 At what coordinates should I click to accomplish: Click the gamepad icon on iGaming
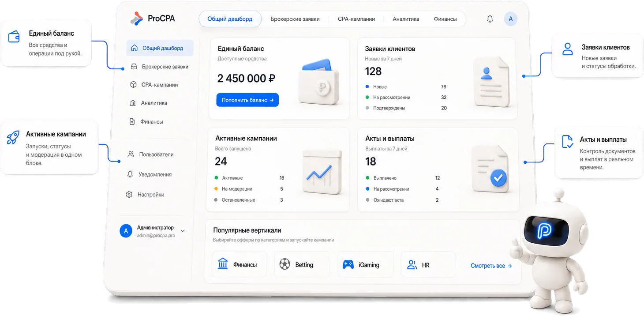pyautogui.click(x=348, y=264)
